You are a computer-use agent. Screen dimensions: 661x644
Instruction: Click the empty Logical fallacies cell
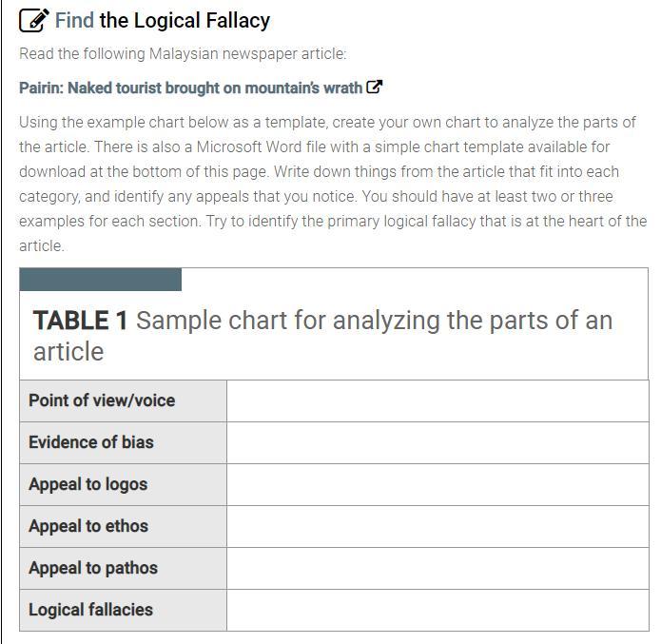tap(437, 610)
